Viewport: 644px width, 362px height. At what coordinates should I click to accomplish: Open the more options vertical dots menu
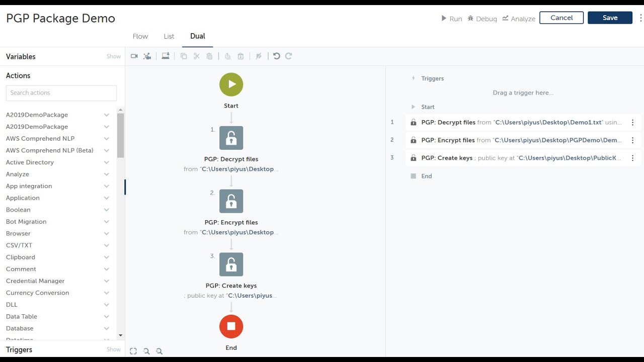click(640, 18)
